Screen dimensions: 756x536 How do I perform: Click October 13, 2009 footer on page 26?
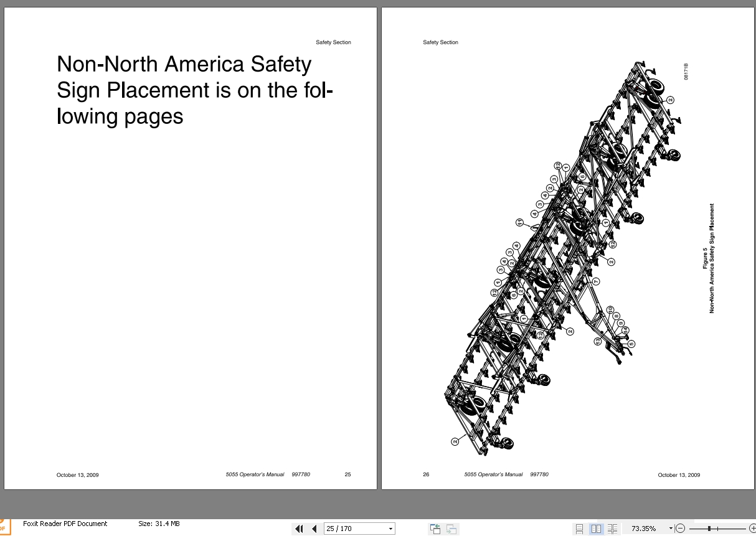[679, 475]
